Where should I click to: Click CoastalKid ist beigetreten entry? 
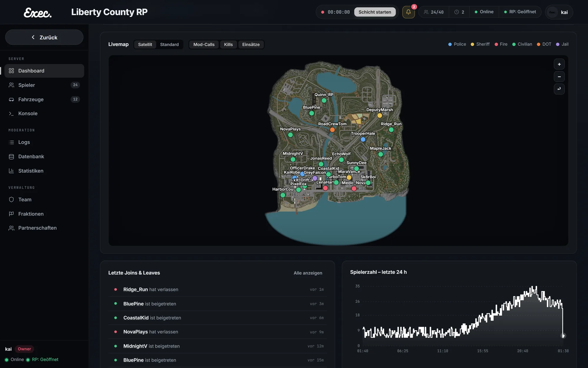(x=218, y=318)
